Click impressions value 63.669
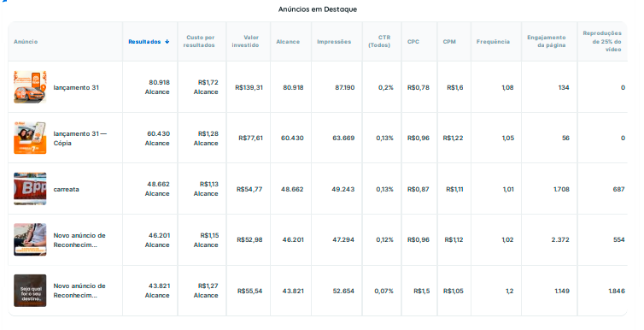 tap(343, 138)
